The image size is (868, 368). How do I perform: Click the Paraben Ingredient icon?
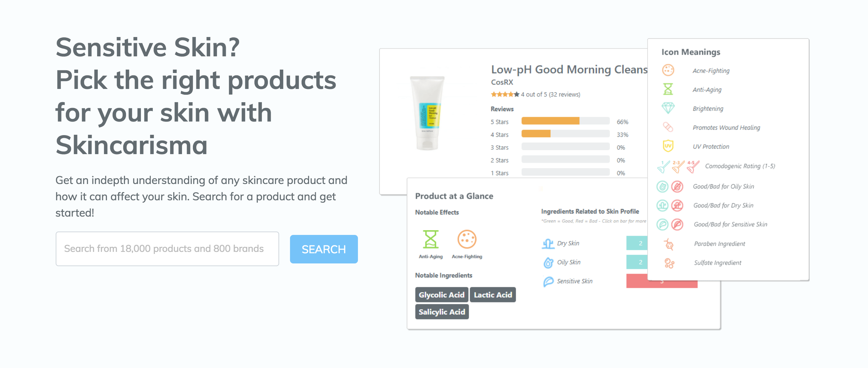coord(669,244)
